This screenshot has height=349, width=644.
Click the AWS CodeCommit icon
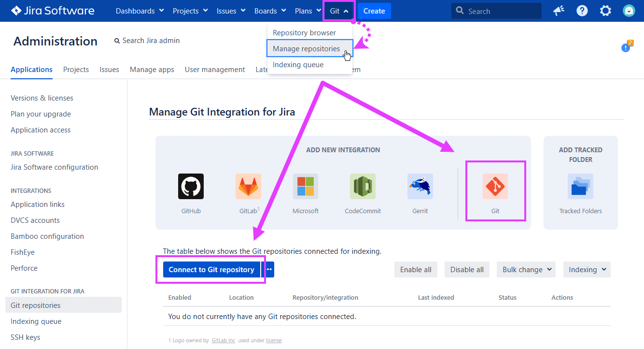point(363,187)
